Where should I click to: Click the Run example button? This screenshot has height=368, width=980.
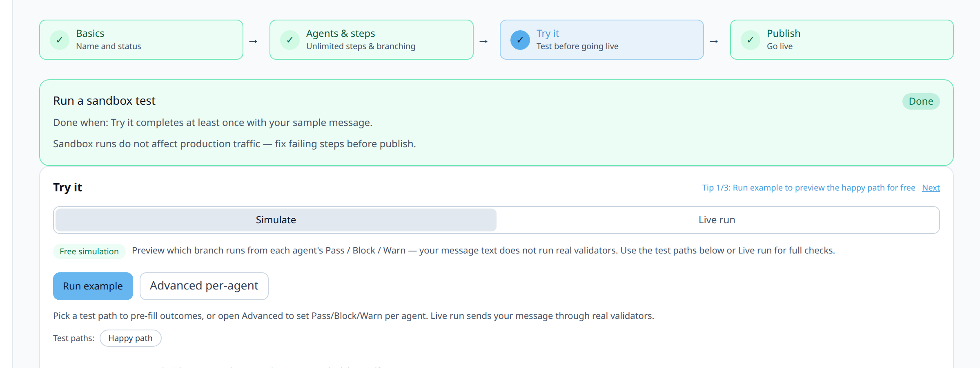coord(93,286)
